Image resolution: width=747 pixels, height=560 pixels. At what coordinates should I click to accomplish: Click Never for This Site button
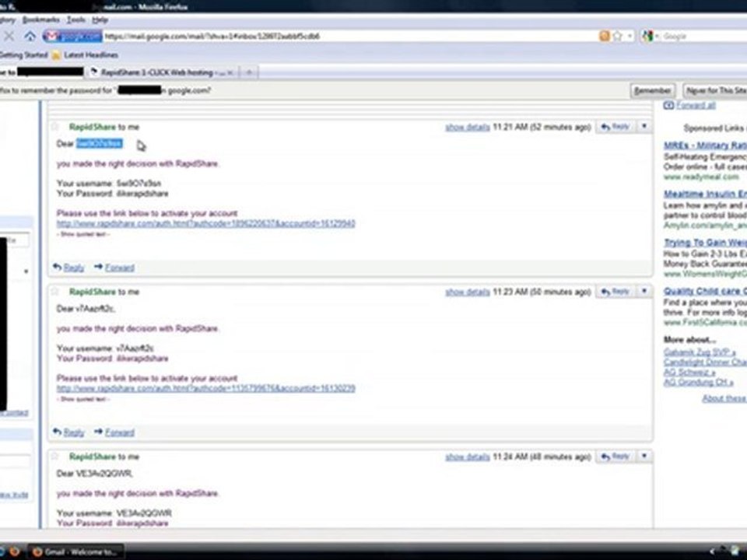click(716, 90)
